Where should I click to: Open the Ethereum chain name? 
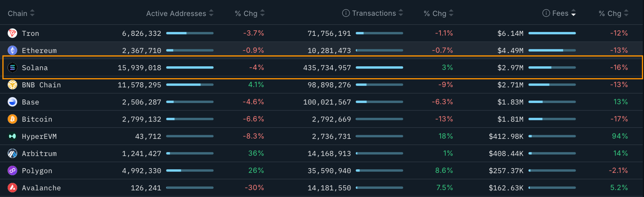(39, 51)
